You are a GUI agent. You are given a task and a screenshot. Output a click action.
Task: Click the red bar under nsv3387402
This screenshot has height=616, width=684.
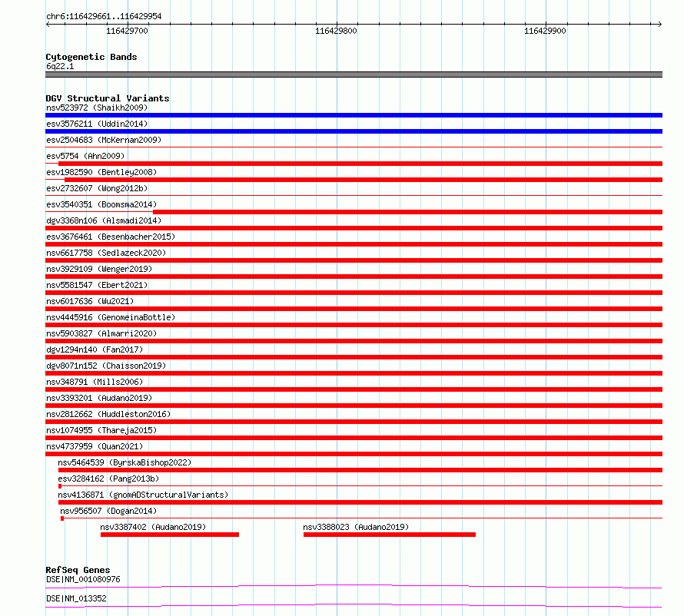pos(170,535)
